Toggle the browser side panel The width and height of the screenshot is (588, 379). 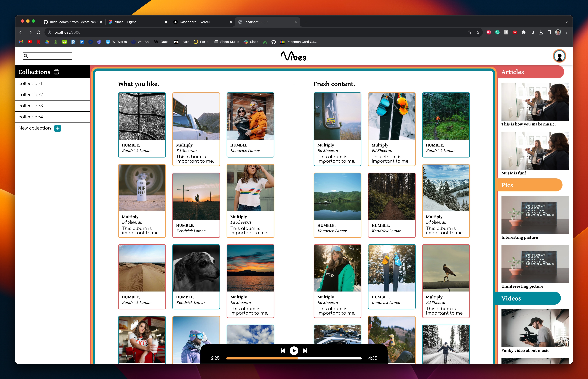pos(549,32)
